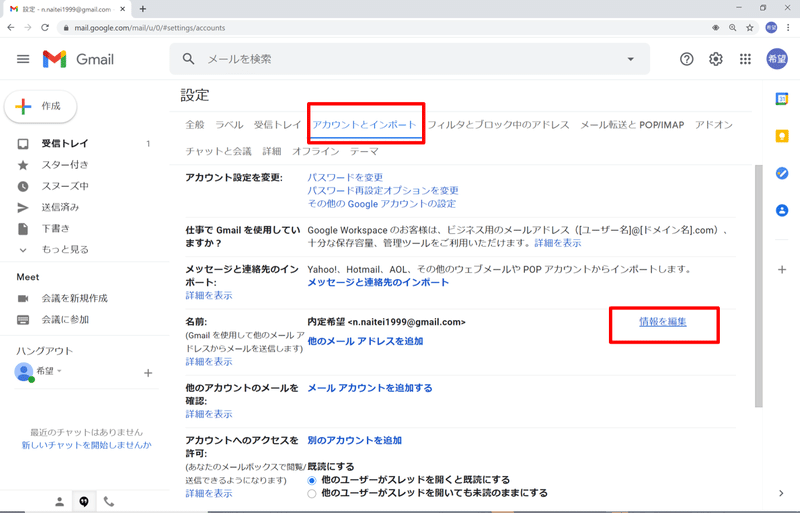Click 情報を編集 link
This screenshot has width=800, height=513.
[x=663, y=322]
